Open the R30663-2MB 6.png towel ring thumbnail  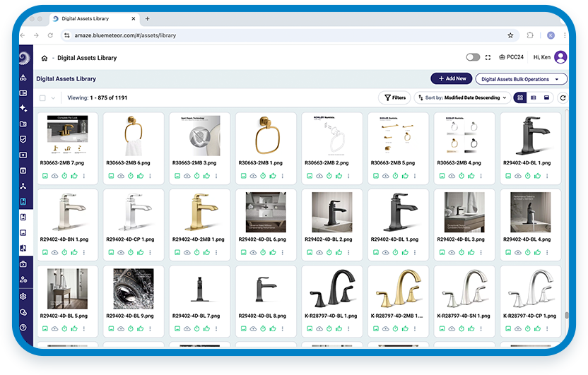coord(134,136)
